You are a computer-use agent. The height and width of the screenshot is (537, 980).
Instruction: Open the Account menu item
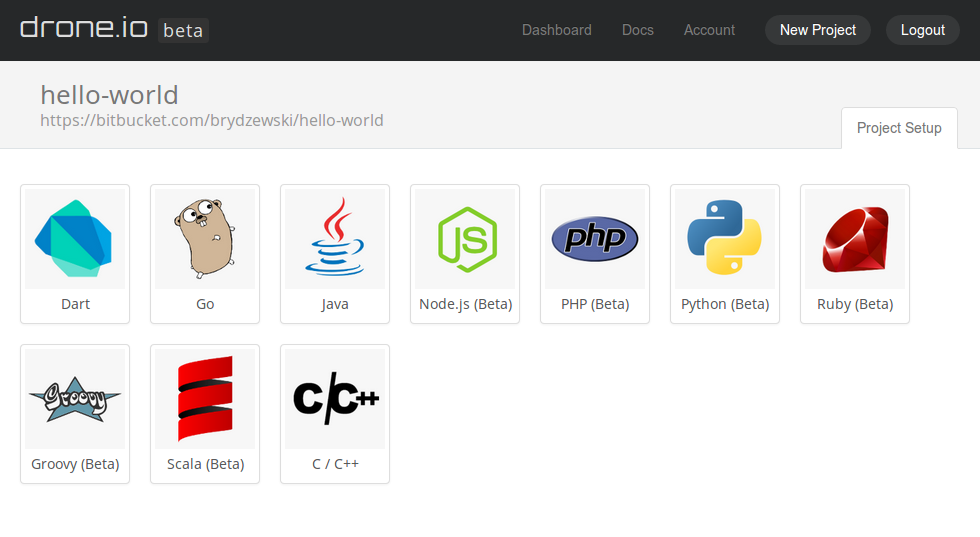point(709,30)
